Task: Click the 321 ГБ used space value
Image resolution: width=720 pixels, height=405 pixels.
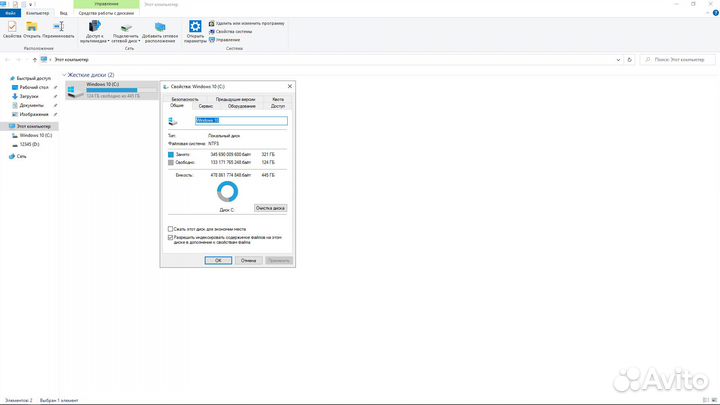Action: coord(268,155)
